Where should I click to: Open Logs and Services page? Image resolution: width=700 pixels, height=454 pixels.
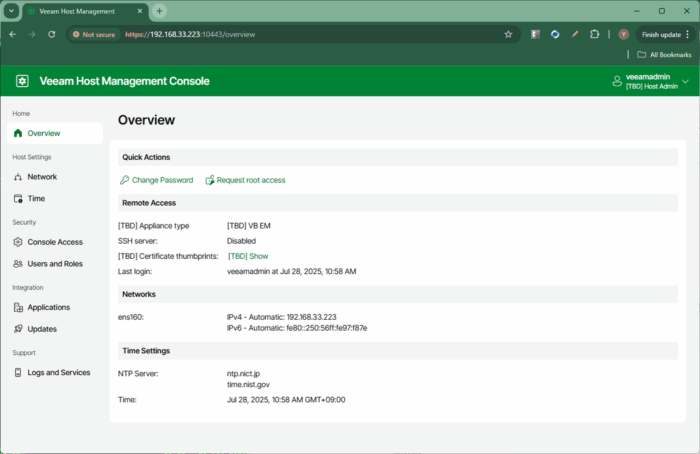(x=55, y=372)
